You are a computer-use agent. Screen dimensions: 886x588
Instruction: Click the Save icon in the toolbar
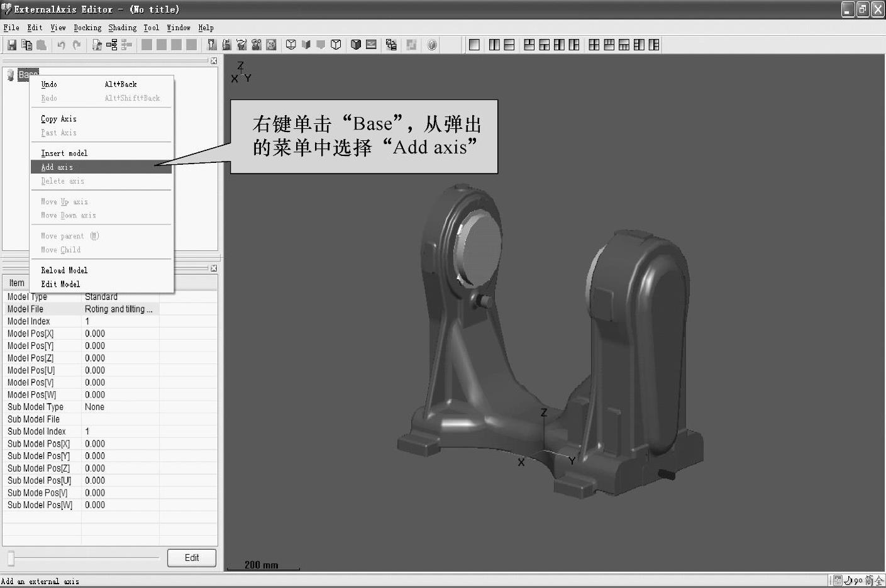(12, 45)
